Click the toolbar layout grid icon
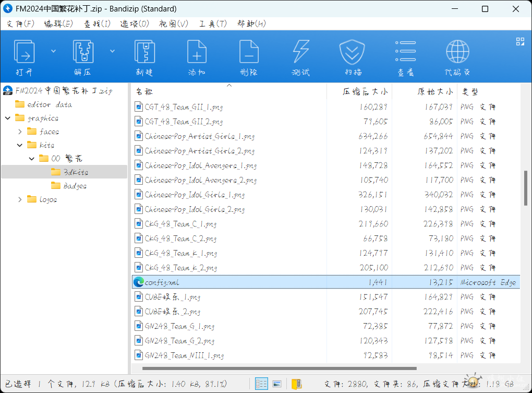The image size is (532, 393). tap(520, 41)
